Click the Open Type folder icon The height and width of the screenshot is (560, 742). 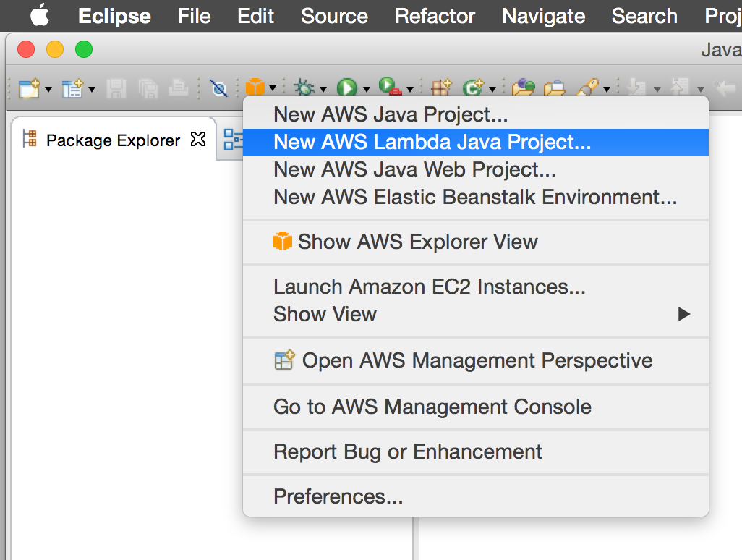523,88
